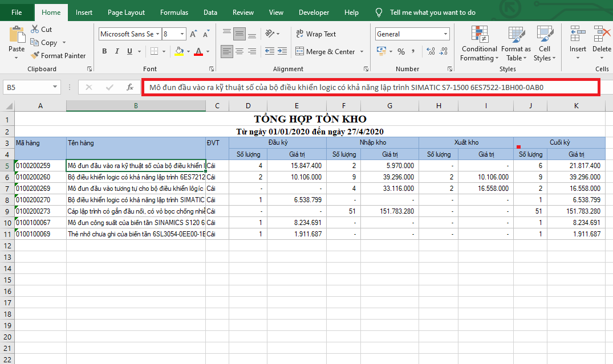
Task: Switch to the Formulas tab
Action: coord(174,12)
